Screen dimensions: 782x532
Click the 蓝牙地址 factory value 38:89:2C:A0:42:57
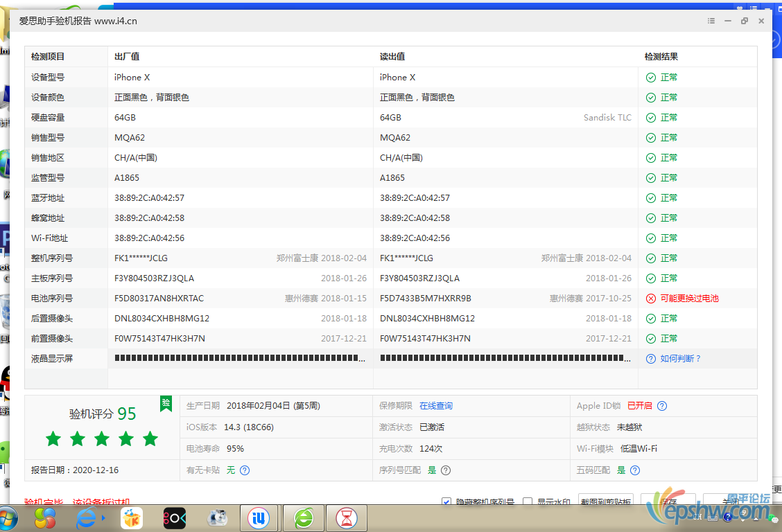tap(149, 197)
